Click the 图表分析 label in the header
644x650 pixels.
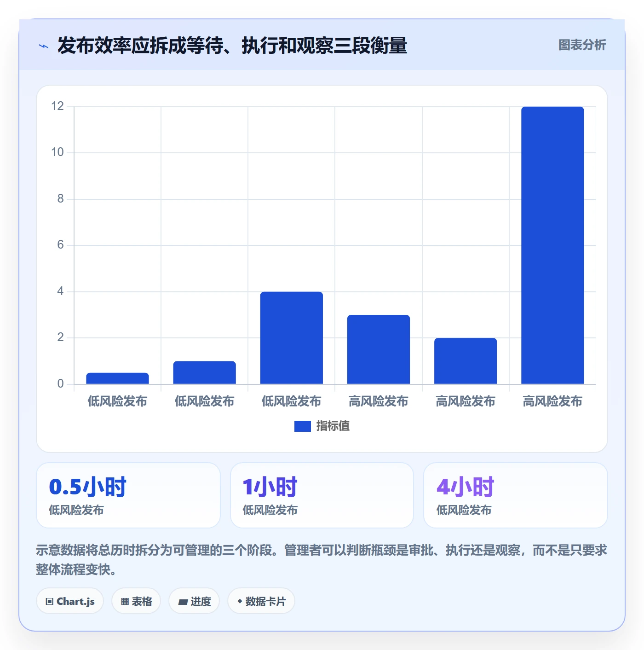[x=582, y=45]
